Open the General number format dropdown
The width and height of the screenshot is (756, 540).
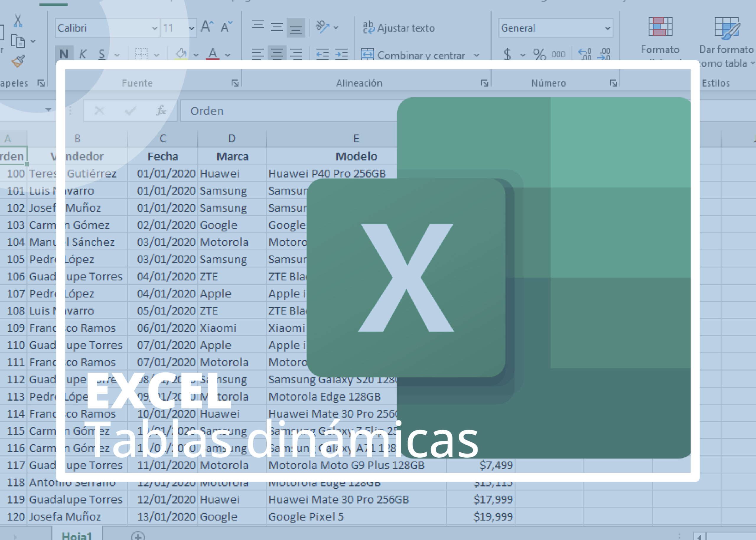tap(608, 28)
